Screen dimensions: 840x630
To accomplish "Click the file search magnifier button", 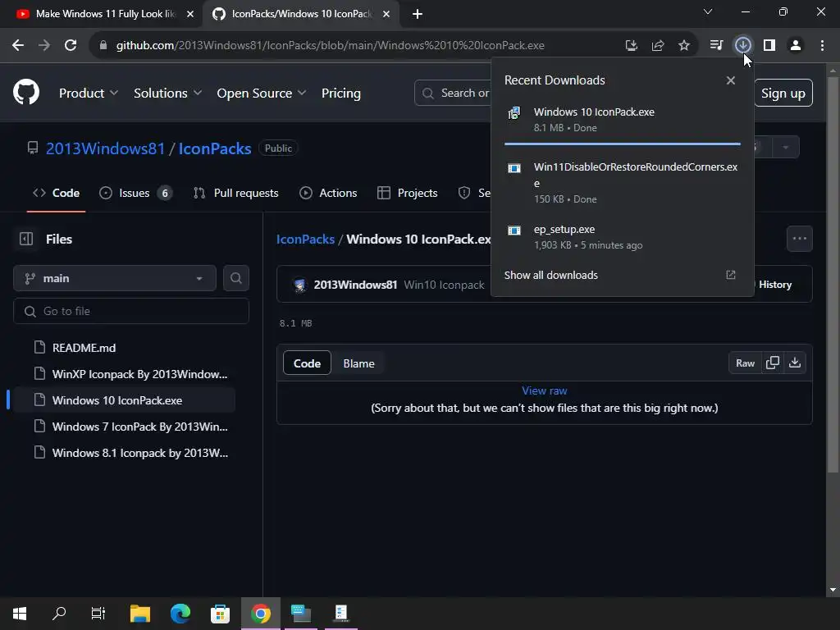I will (x=235, y=278).
